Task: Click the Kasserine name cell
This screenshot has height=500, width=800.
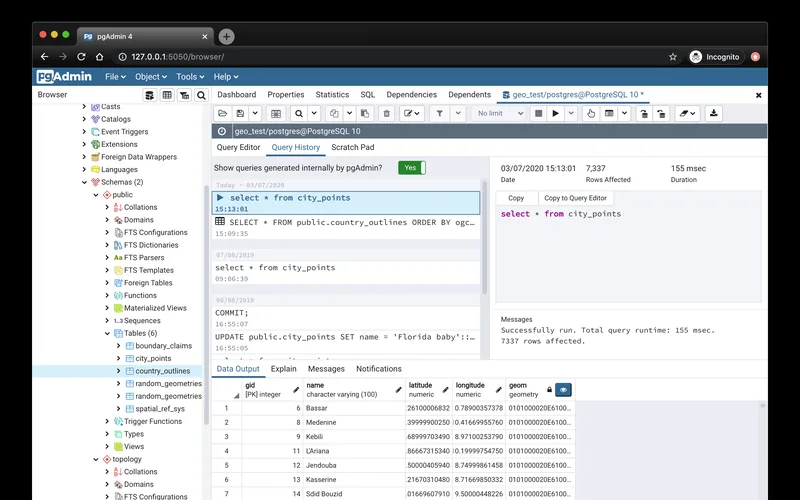Action: (x=354, y=480)
